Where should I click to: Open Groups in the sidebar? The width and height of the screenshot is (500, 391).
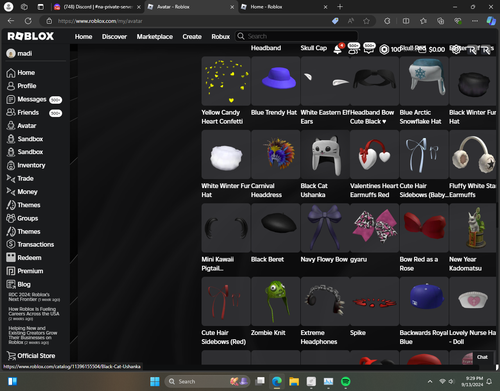tap(22, 218)
